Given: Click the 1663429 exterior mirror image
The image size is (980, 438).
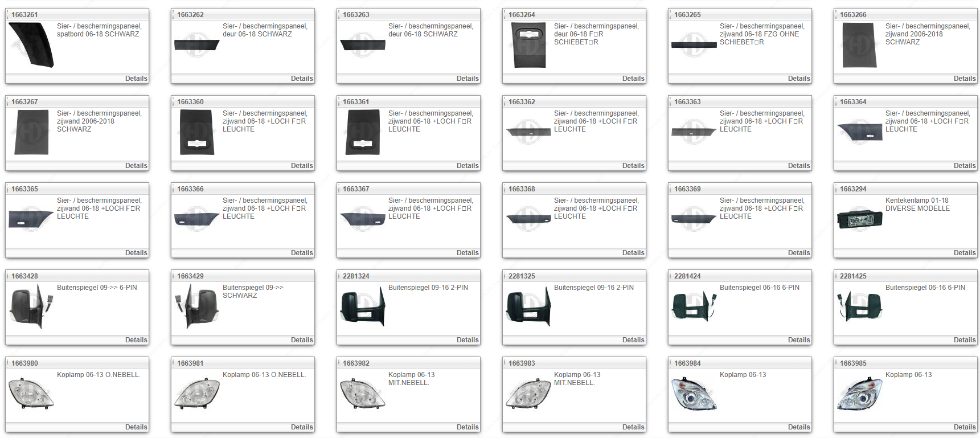Looking at the screenshot, I should (x=197, y=307).
